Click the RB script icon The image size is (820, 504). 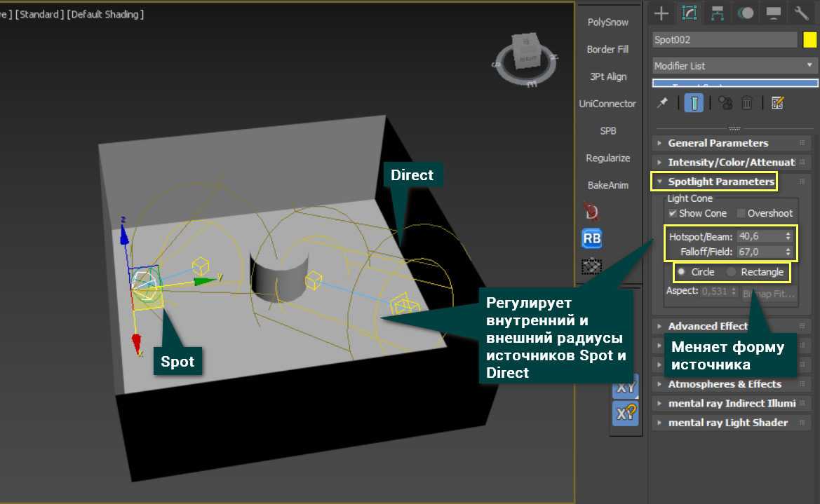(592, 239)
